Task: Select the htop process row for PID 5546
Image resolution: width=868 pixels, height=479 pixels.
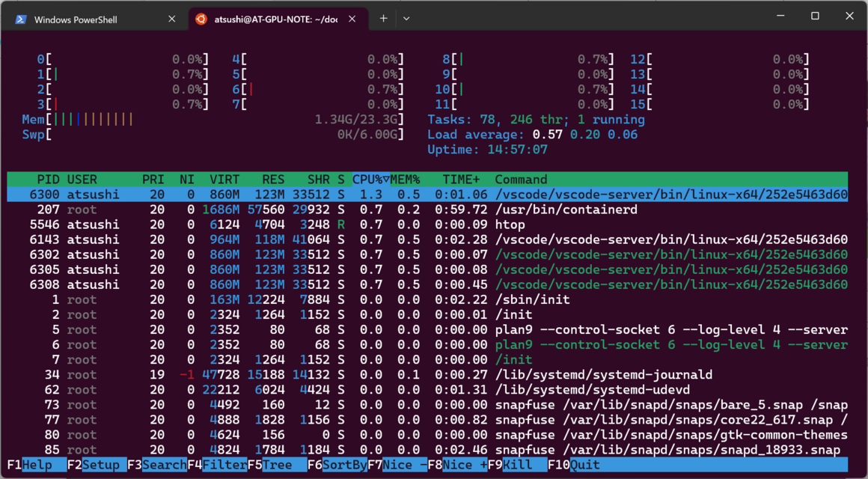Action: click(x=299, y=224)
